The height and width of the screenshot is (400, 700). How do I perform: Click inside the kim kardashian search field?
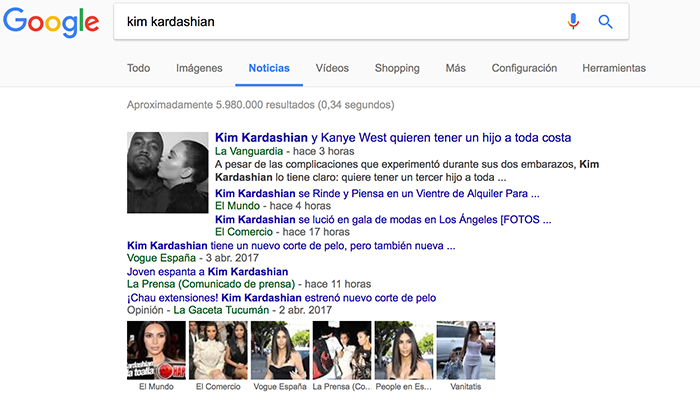click(x=339, y=21)
